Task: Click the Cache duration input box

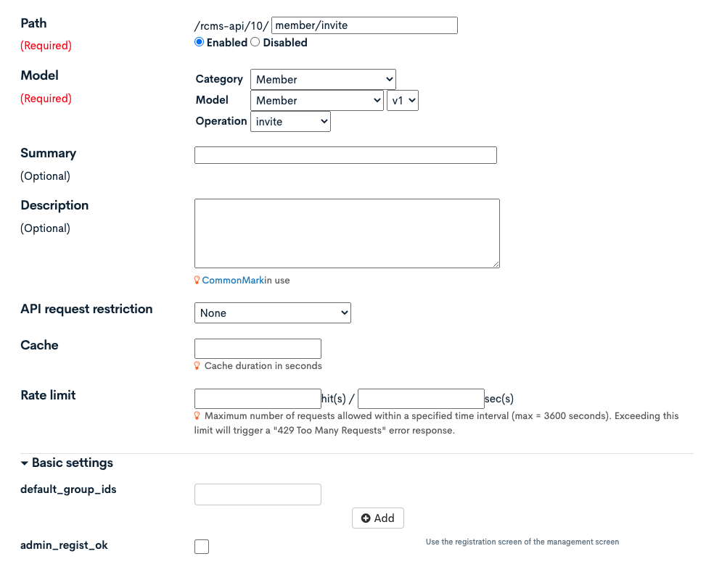Action: coord(258,348)
